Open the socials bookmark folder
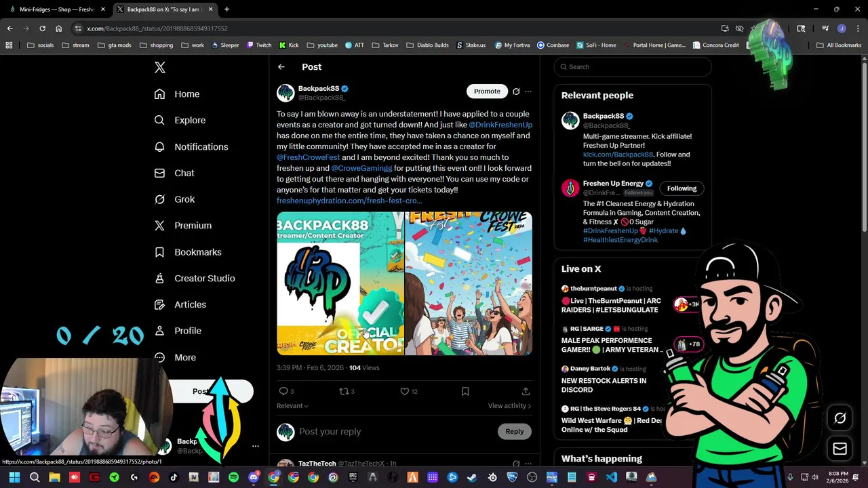 click(x=41, y=45)
